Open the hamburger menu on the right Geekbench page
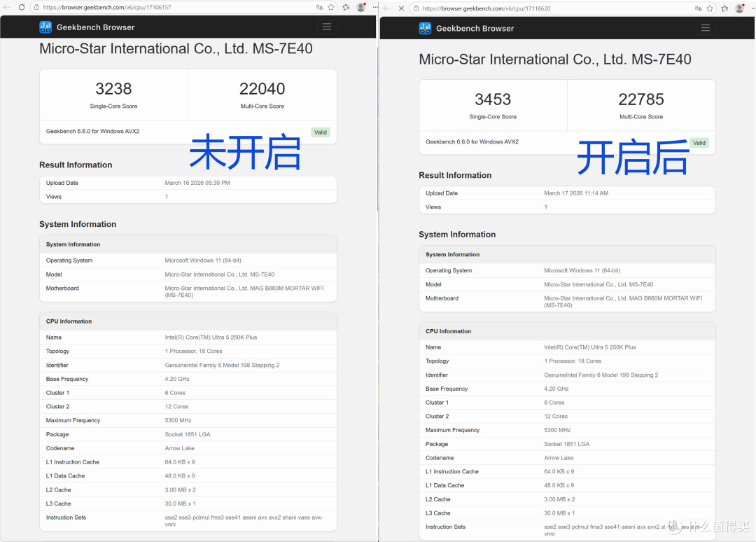Image resolution: width=756 pixels, height=542 pixels. (x=706, y=28)
